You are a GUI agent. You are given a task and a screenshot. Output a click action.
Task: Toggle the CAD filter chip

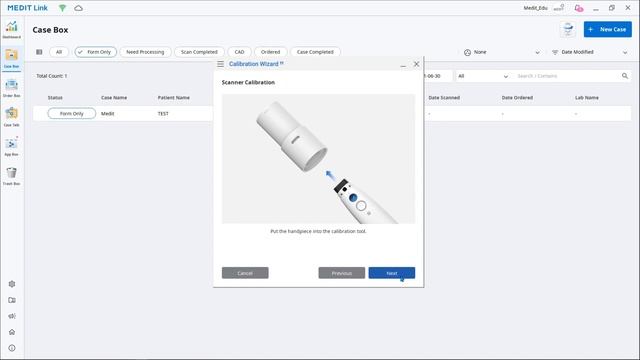[x=240, y=52]
